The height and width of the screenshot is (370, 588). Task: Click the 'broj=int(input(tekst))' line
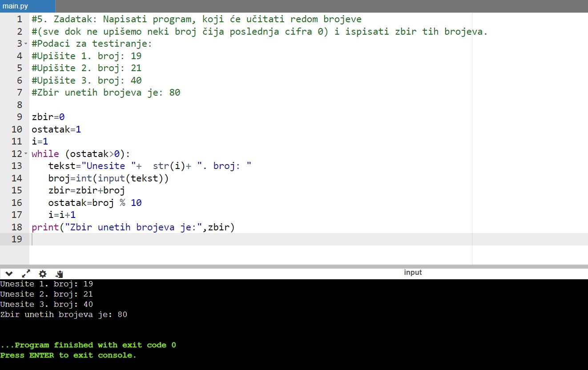(x=109, y=178)
